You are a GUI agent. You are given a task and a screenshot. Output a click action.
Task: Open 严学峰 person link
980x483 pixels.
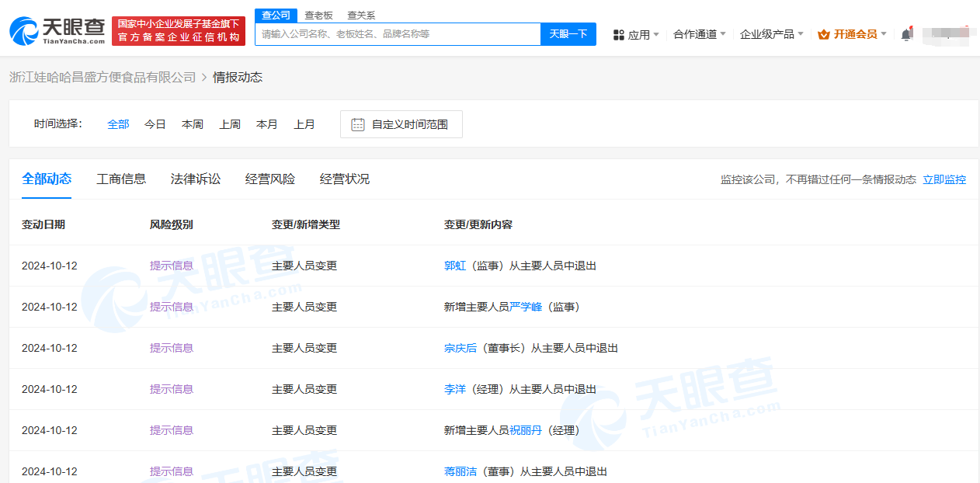pyautogui.click(x=526, y=307)
